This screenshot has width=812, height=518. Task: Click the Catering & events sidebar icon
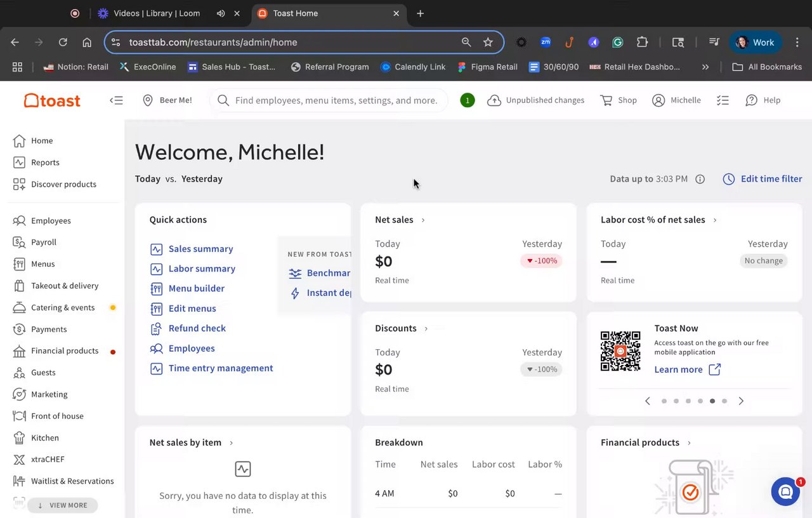[x=19, y=307]
